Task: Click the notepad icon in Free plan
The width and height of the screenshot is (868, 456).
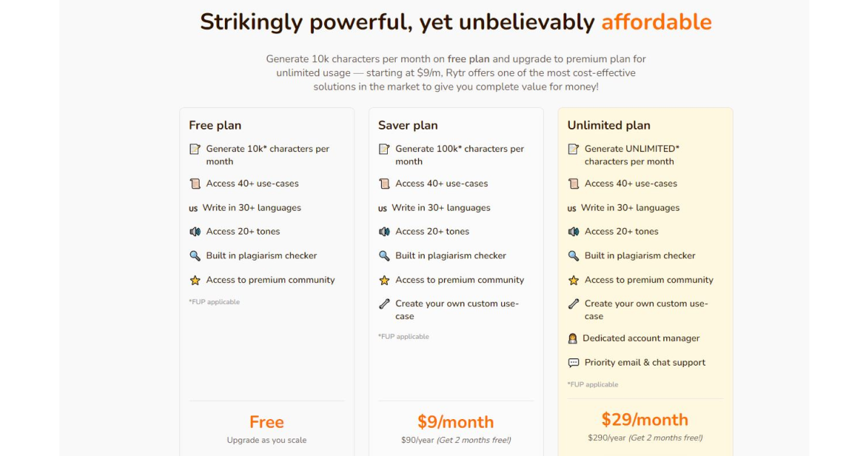Action: [195, 149]
